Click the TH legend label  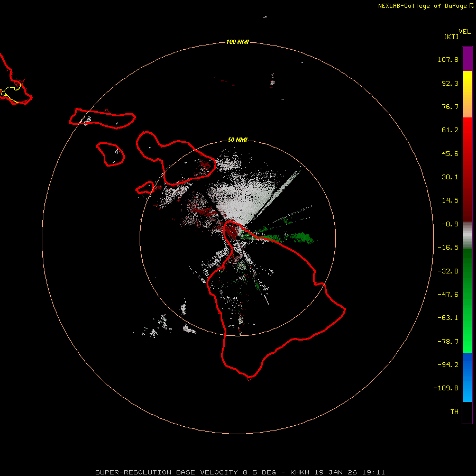coord(454,411)
